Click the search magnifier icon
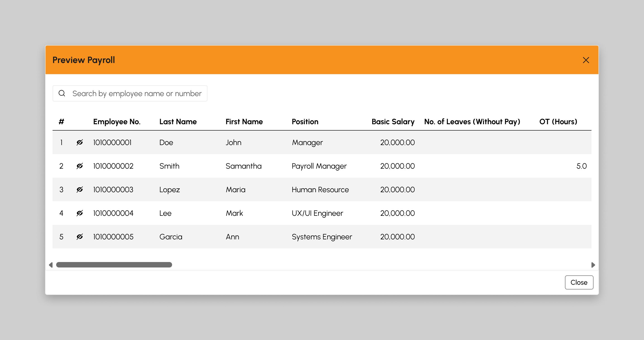Image resolution: width=644 pixels, height=340 pixels. (x=62, y=93)
